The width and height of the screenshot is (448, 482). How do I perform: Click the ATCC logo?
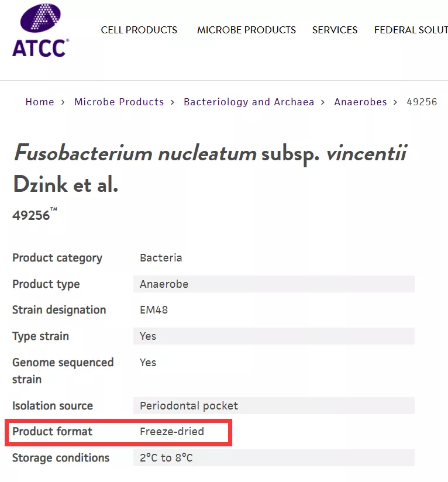40,30
